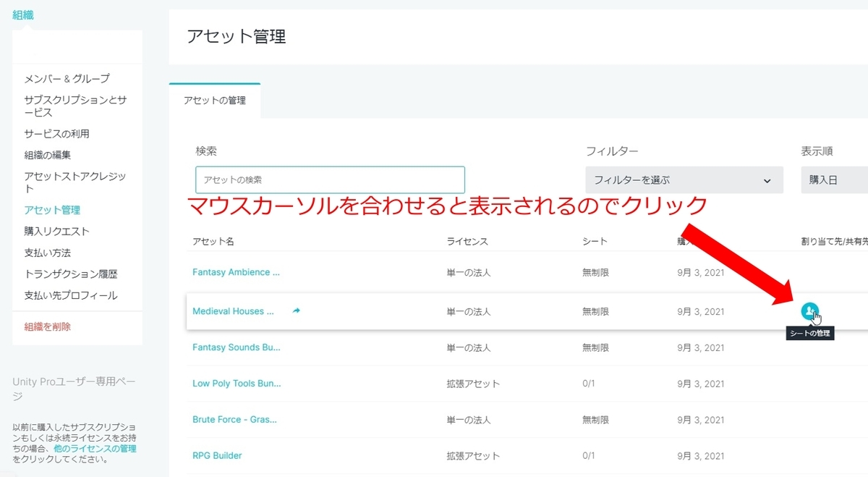868x477 pixels.
Task: Open the フィルターを選ぶ dropdown
Action: click(684, 180)
